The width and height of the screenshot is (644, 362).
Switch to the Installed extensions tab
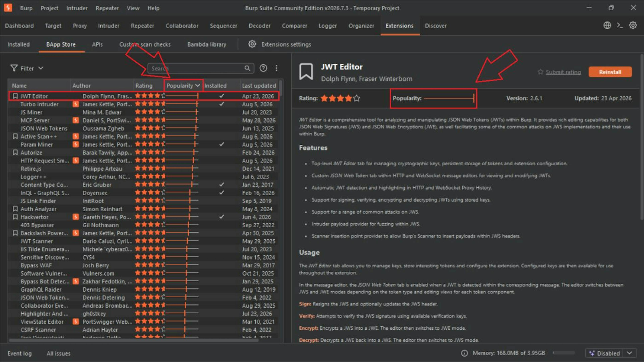coord(18,44)
